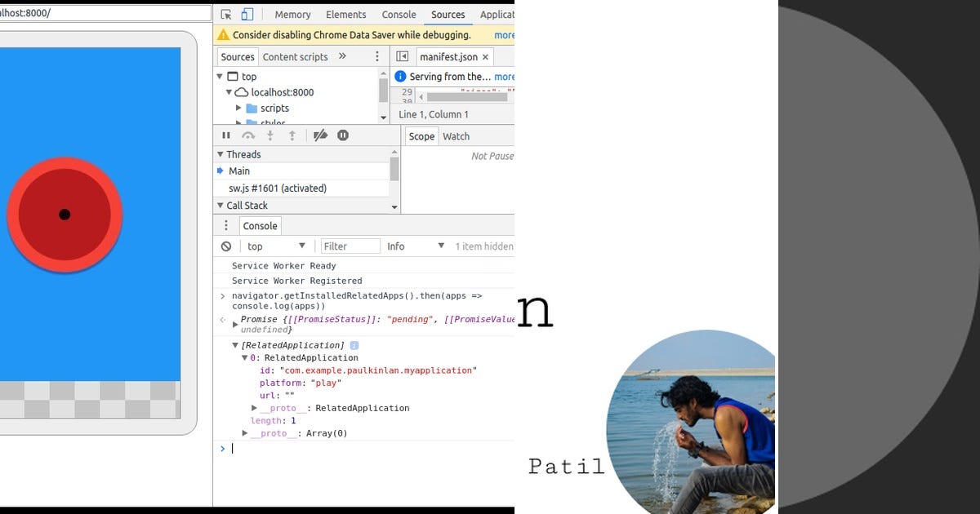The width and height of the screenshot is (980, 514).
Task: Step over next function call
Action: coord(248,135)
